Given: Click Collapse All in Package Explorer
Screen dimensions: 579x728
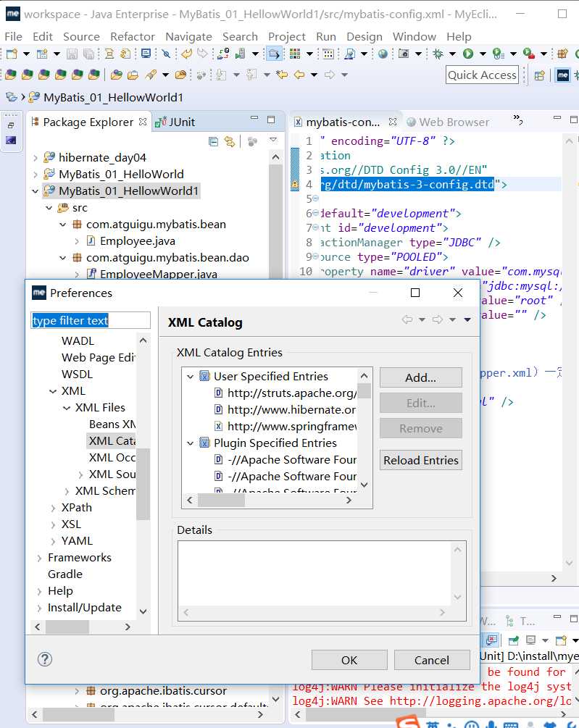Looking at the screenshot, I should pyautogui.click(x=214, y=141).
